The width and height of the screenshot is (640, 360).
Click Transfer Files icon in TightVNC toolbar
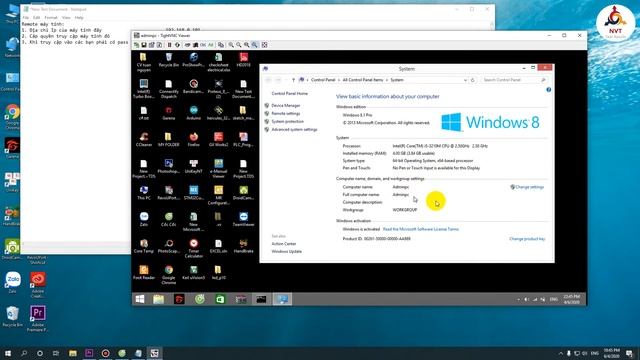click(x=221, y=45)
